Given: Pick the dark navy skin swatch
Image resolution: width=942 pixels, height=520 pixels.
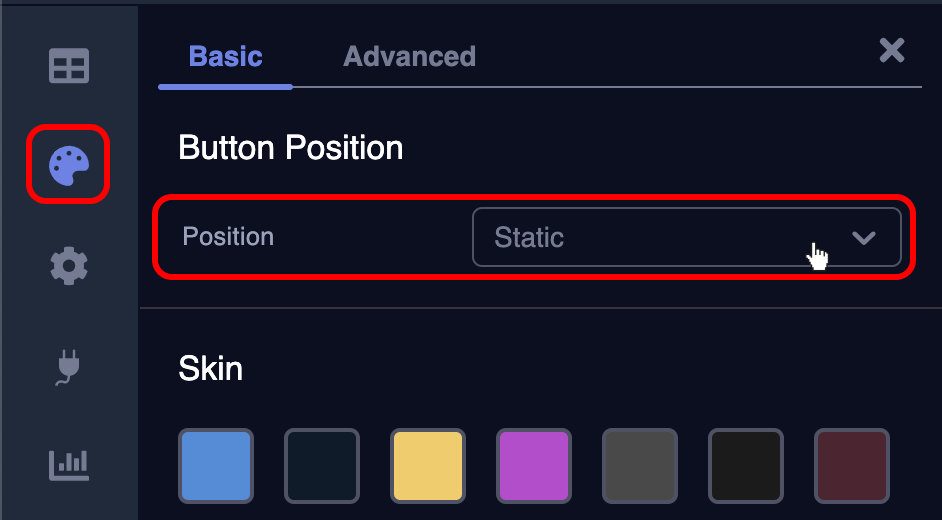Looking at the screenshot, I should coord(322,466).
